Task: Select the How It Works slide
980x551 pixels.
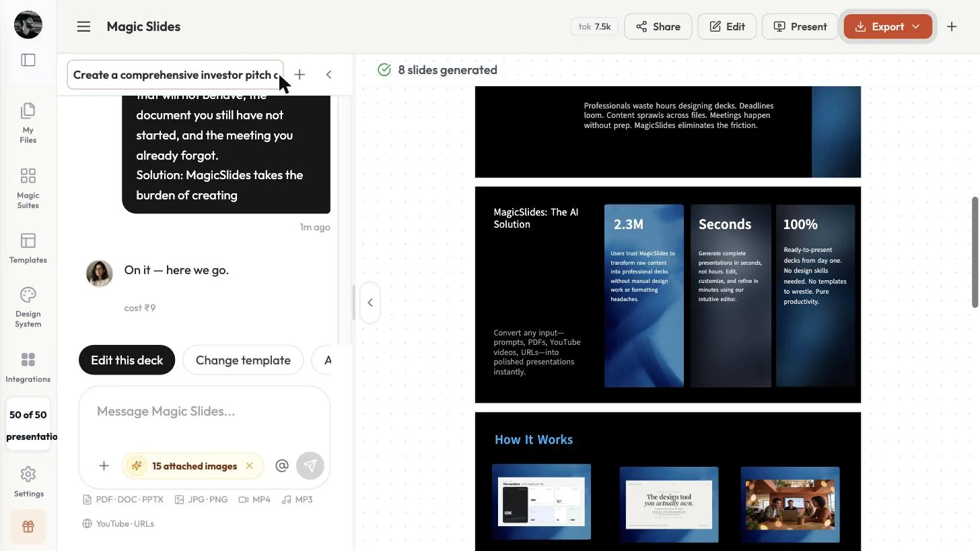Action: click(668, 482)
